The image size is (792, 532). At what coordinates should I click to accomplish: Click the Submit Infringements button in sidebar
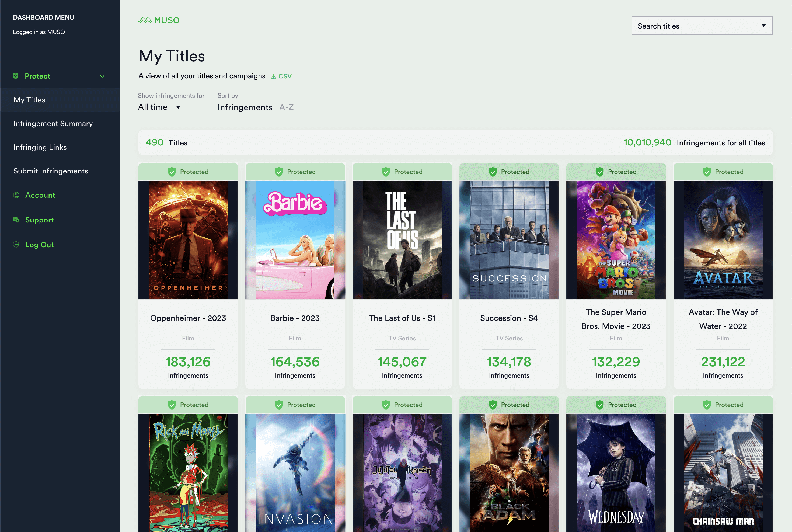[50, 171]
